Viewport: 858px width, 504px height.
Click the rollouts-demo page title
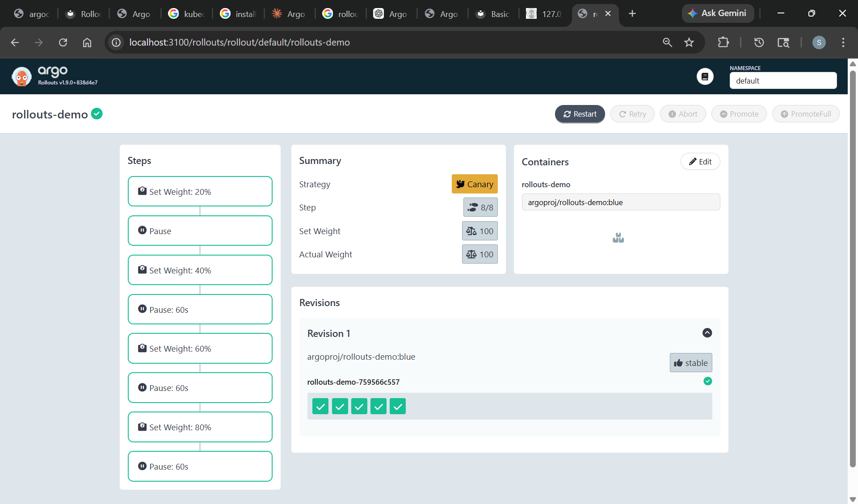pyautogui.click(x=50, y=114)
